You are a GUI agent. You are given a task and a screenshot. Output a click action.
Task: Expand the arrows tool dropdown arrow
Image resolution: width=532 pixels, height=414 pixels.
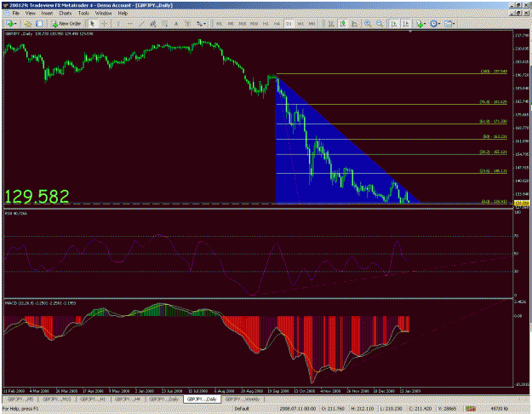[x=204, y=24]
